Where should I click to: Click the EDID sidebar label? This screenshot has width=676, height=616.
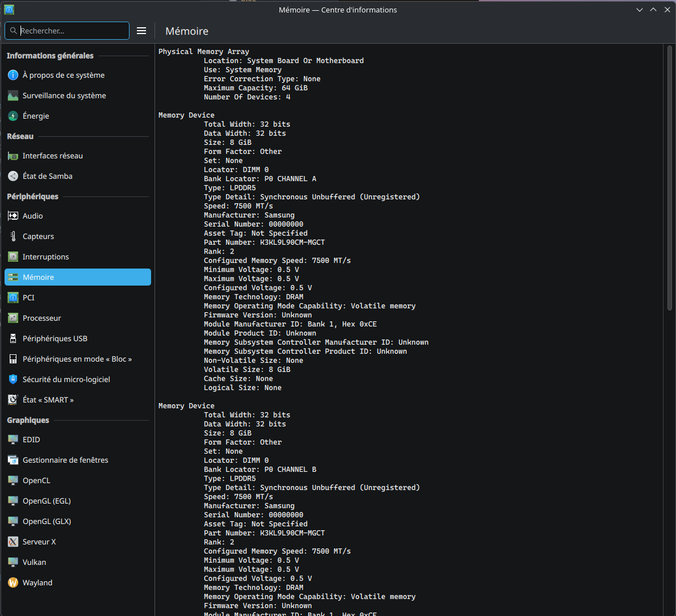click(31, 440)
